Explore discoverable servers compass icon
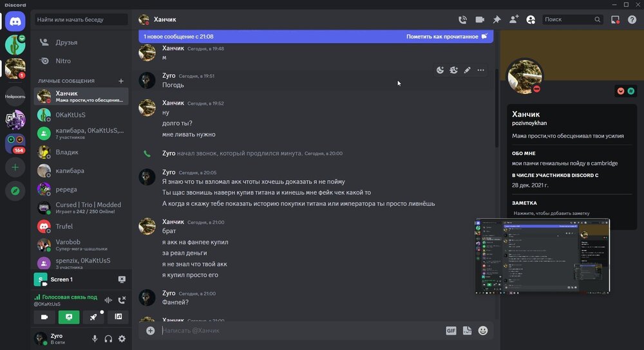This screenshot has width=644, height=350. [x=15, y=191]
